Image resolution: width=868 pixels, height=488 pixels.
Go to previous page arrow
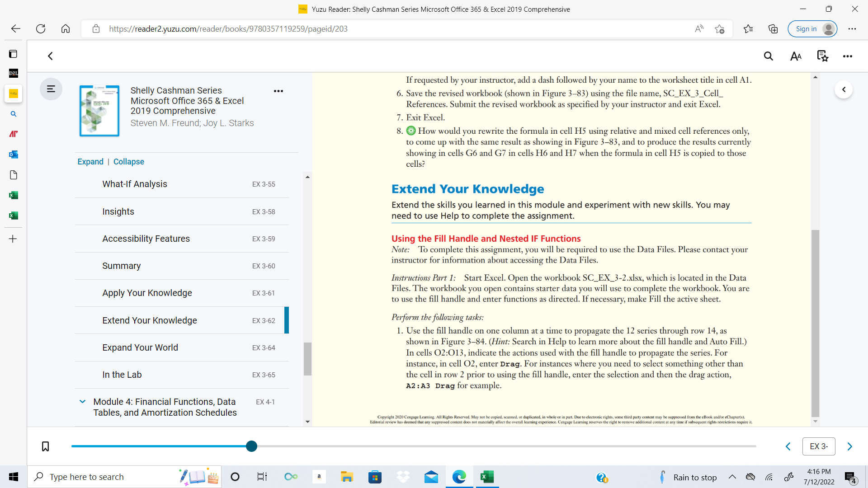coord(788,446)
